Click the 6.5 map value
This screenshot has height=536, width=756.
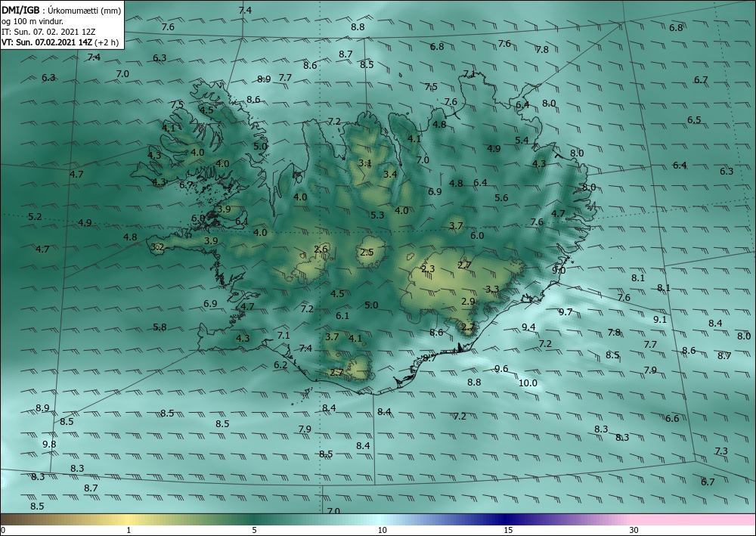pyautogui.click(x=694, y=120)
